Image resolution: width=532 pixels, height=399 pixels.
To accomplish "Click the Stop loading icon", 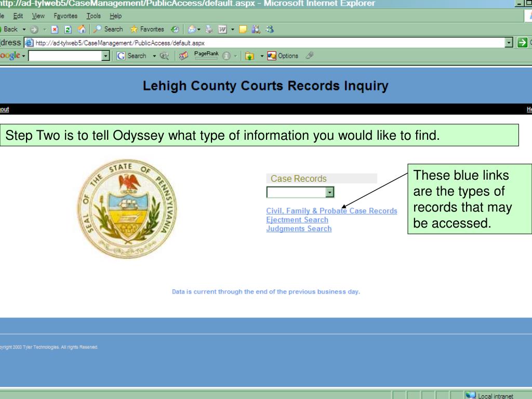I will 55,30.
